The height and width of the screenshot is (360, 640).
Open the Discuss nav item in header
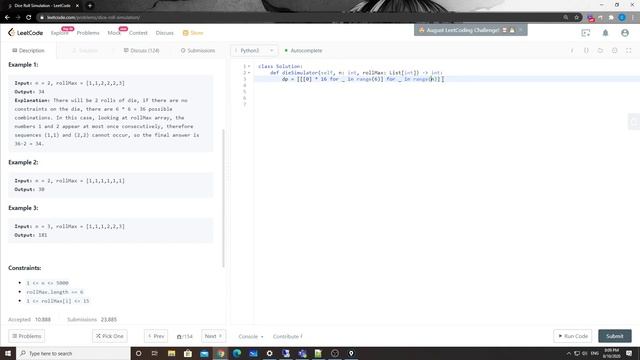click(x=164, y=33)
